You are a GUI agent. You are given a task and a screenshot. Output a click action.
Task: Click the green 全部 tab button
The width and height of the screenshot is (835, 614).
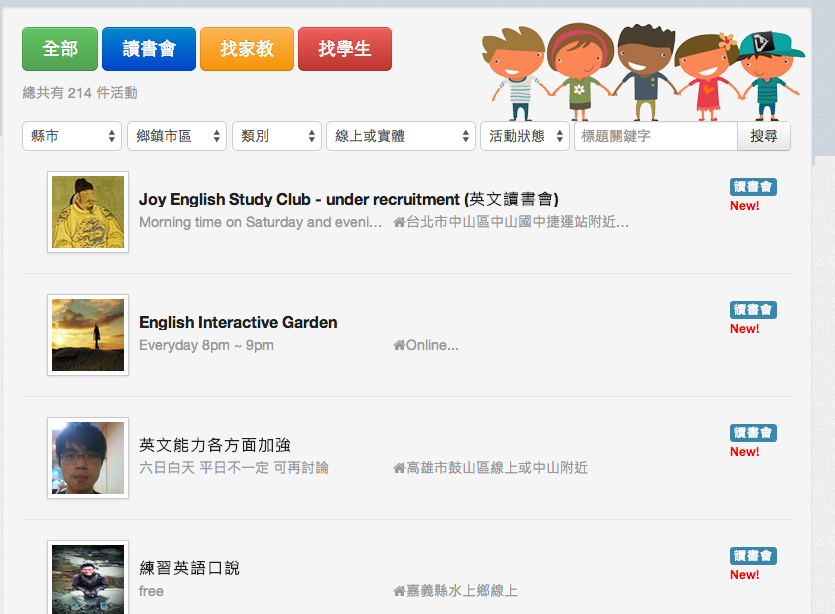(x=60, y=49)
